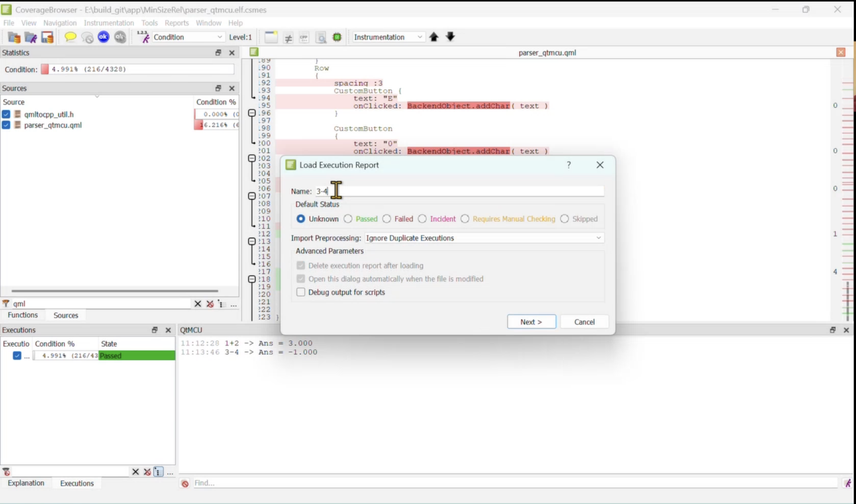
Task: Click the not-equal comparison toolbar icon
Action: click(x=288, y=37)
